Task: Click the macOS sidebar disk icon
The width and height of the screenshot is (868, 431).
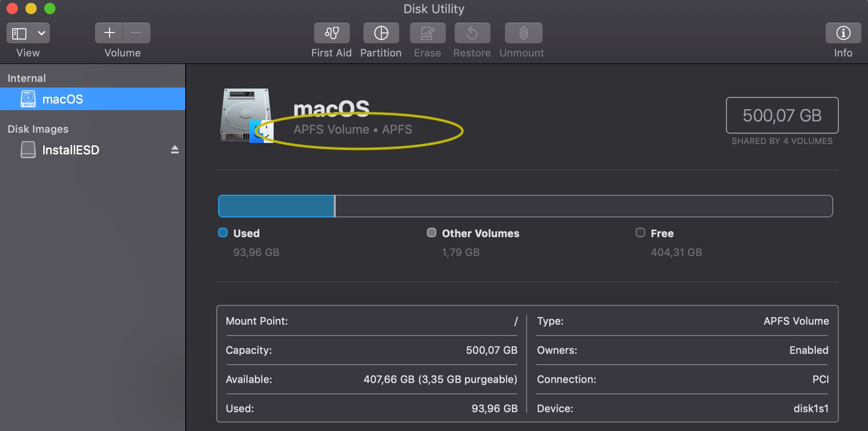Action: (28, 99)
